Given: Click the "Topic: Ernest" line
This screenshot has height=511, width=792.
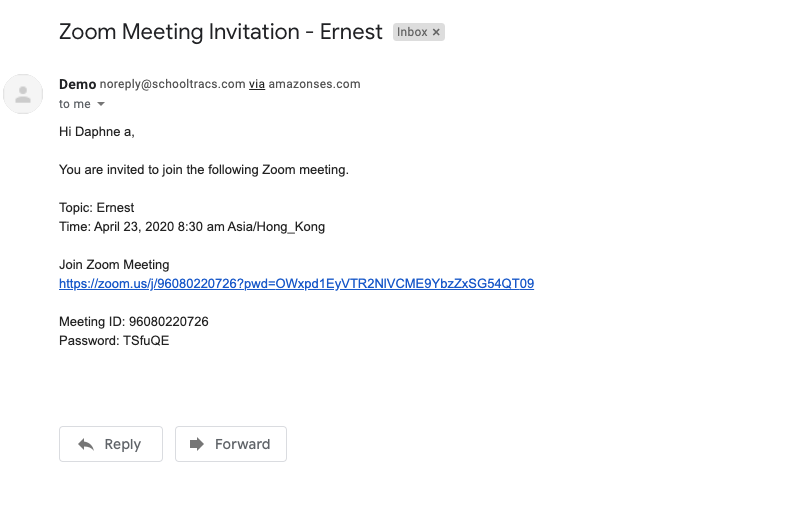Looking at the screenshot, I should 97,208.
